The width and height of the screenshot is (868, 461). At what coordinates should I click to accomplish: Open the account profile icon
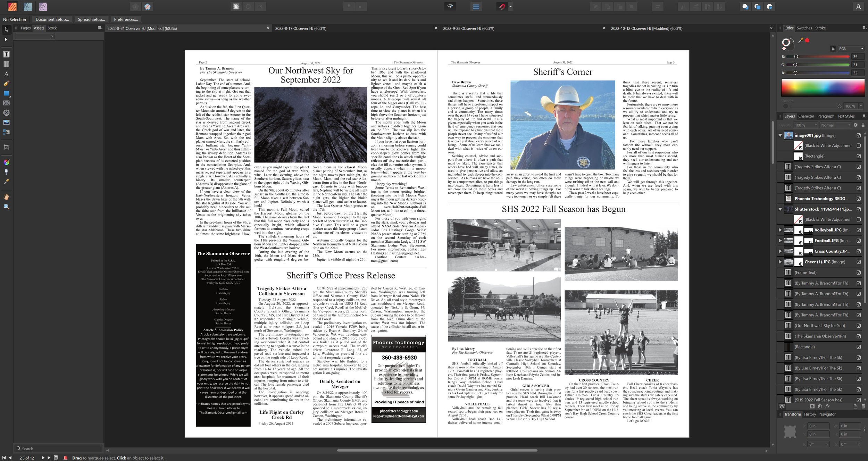tap(858, 7)
